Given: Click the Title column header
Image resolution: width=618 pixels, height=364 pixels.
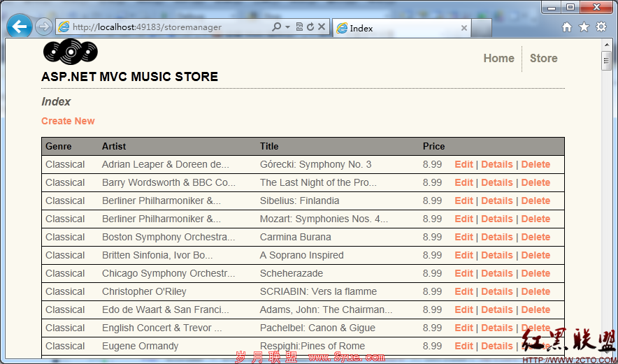Looking at the screenshot, I should pos(269,146).
